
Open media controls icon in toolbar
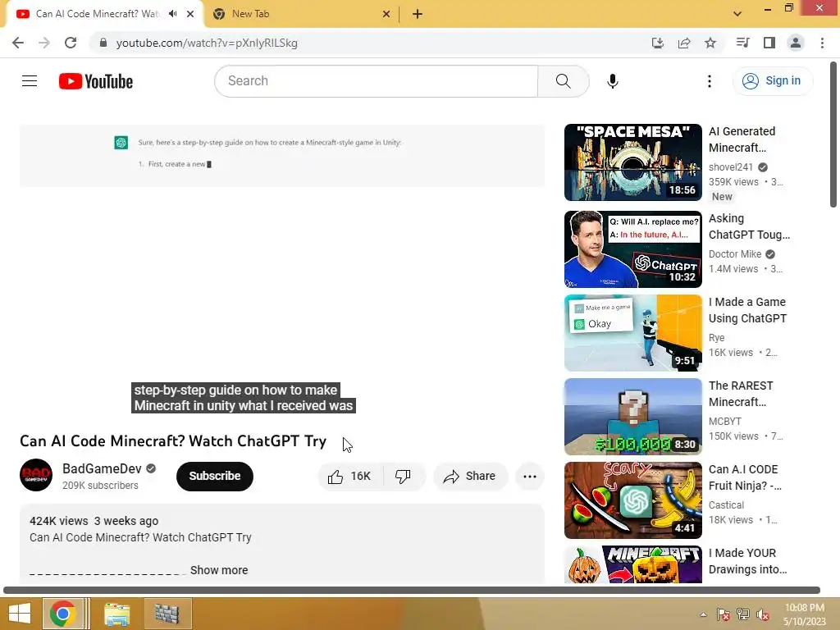[742, 43]
